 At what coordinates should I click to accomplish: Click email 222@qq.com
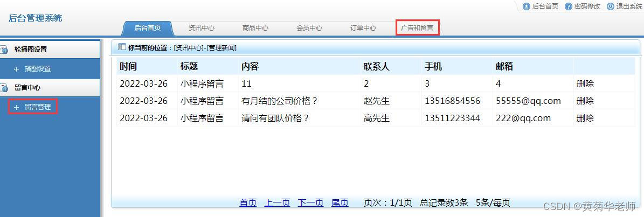pyautogui.click(x=523, y=118)
